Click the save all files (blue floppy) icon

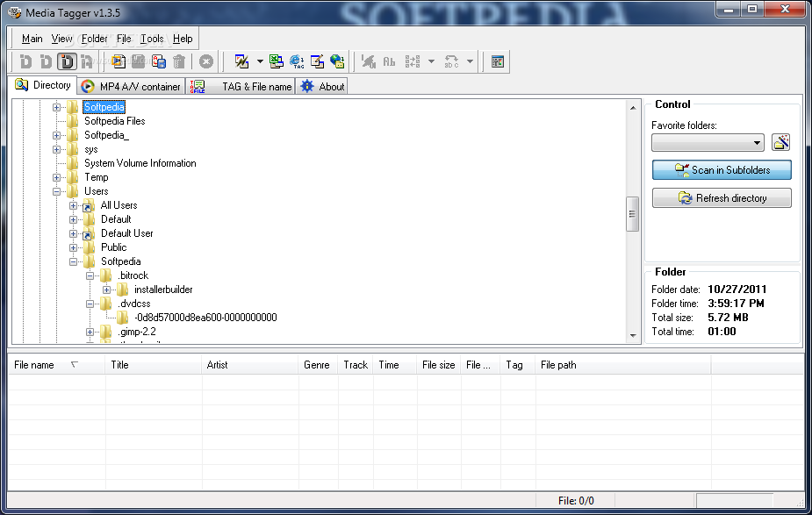tap(159, 61)
